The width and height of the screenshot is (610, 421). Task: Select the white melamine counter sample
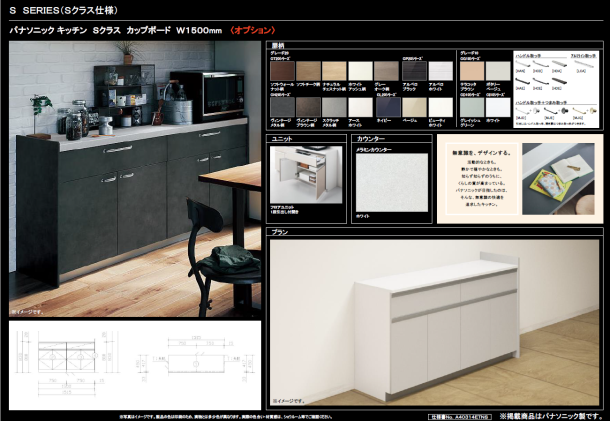[x=392, y=182]
